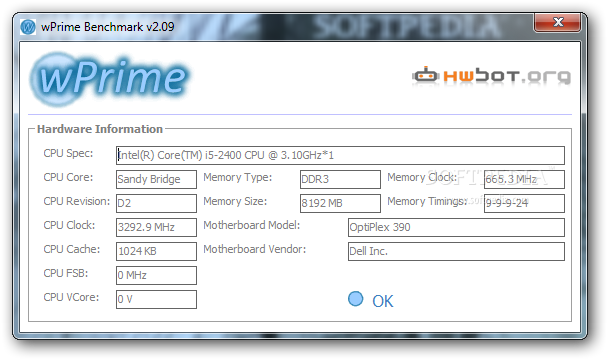Click the CPU Revision field D2
This screenshot has height=360, width=608.
click(156, 203)
